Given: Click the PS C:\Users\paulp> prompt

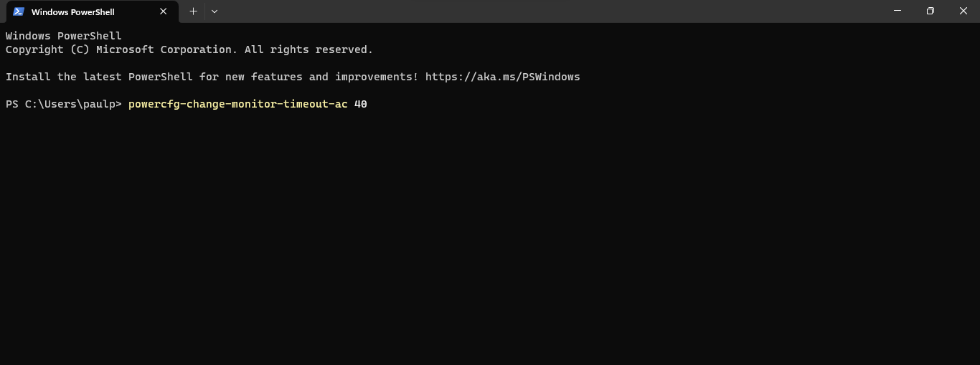Looking at the screenshot, I should coord(64,104).
